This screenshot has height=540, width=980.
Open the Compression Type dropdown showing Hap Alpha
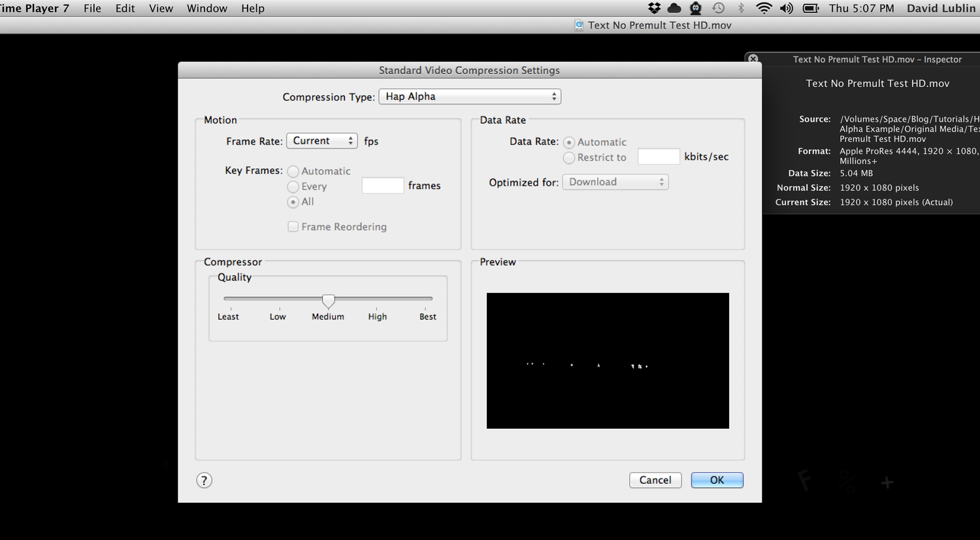pos(469,96)
